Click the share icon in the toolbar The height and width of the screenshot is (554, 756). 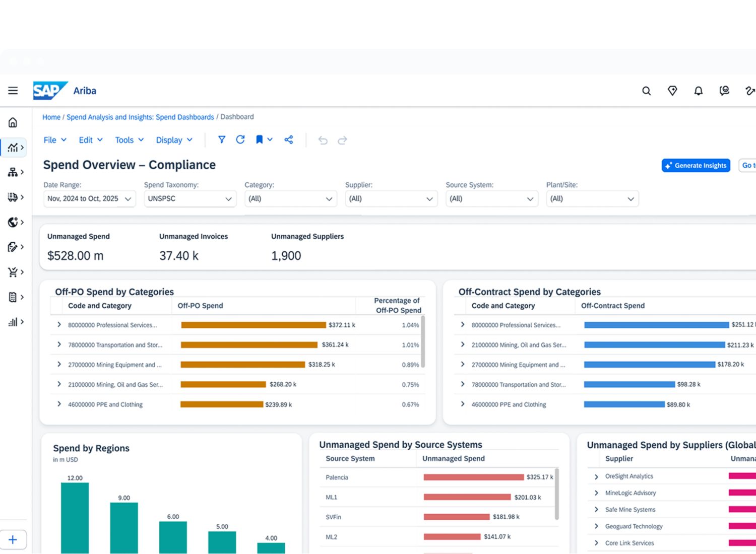(288, 140)
